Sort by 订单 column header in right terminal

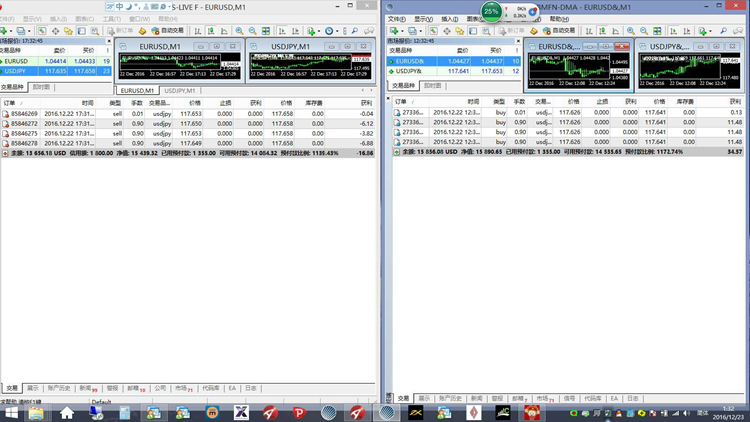point(402,102)
